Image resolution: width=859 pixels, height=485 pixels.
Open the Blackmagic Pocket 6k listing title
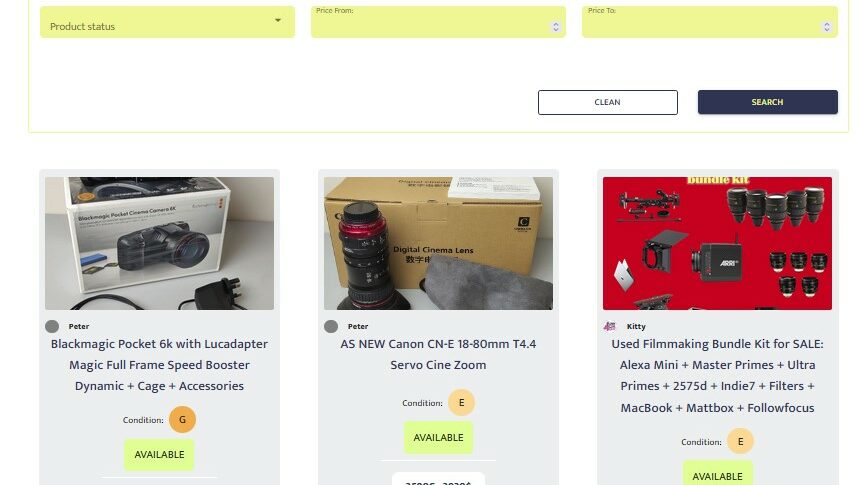point(159,365)
